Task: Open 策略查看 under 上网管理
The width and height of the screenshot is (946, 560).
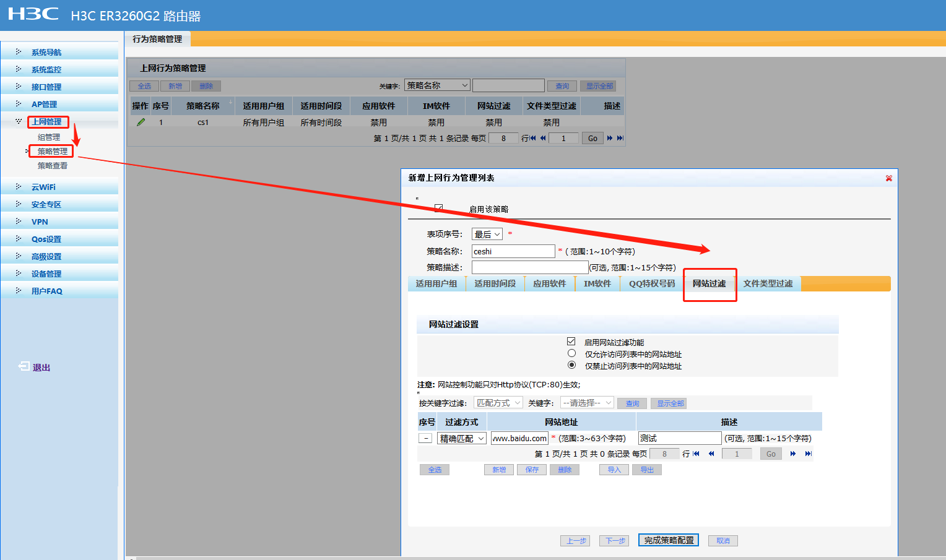Action: (x=53, y=166)
